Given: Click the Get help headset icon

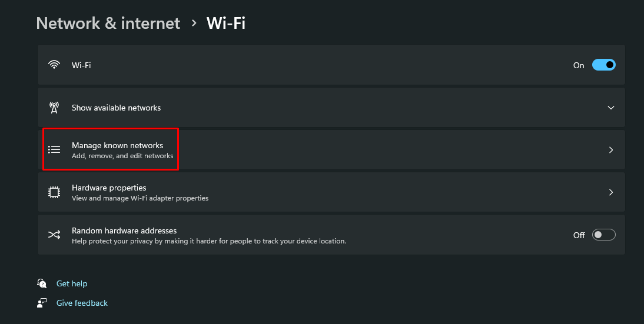Looking at the screenshot, I should (42, 283).
